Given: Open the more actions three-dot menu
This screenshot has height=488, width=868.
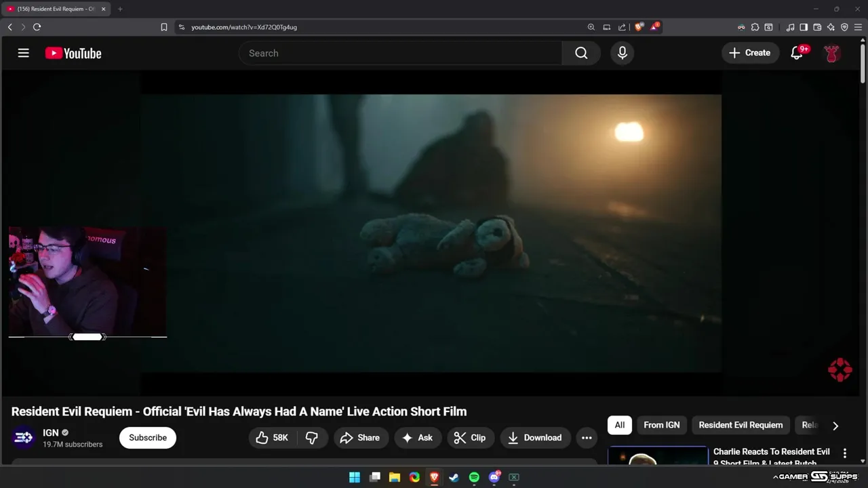Looking at the screenshot, I should point(587,438).
